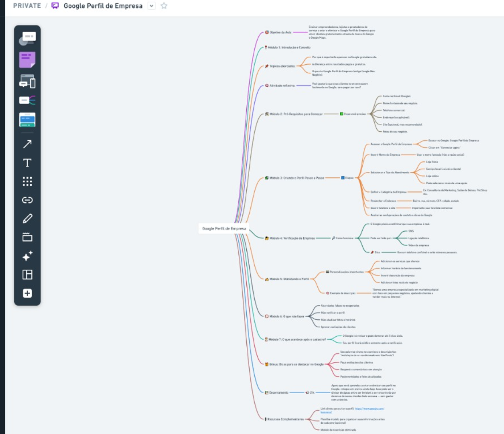Select node Módulo 2: Pré-Requisitos para Começar

click(294, 114)
